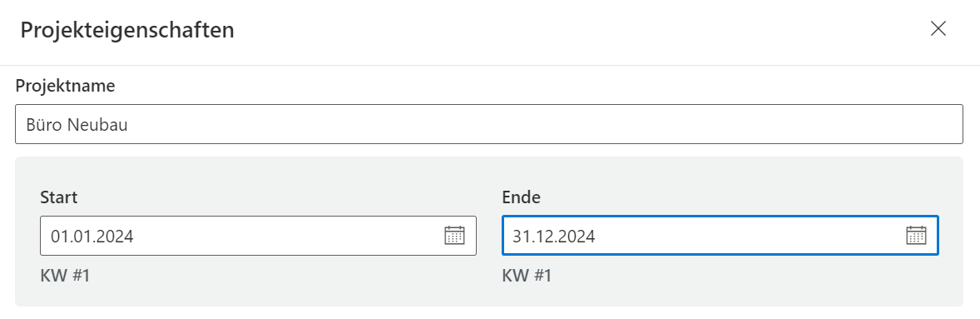Click the Ende label
980x319 pixels.
(522, 197)
